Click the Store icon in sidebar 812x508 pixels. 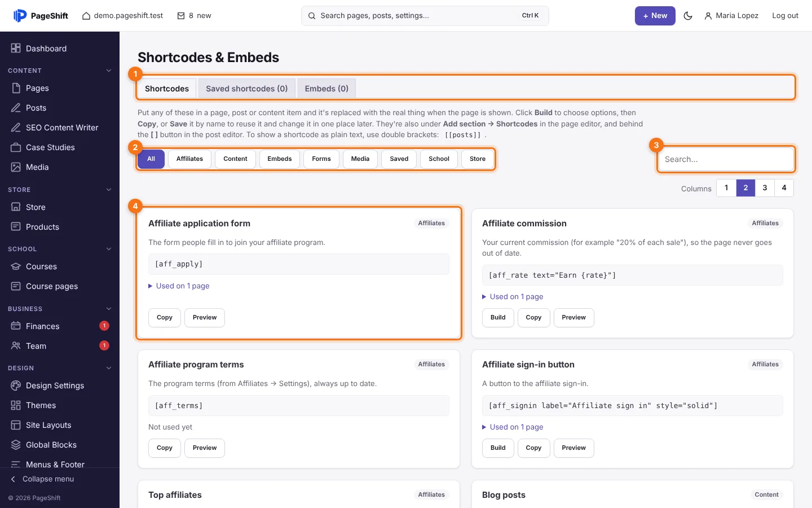click(x=16, y=207)
